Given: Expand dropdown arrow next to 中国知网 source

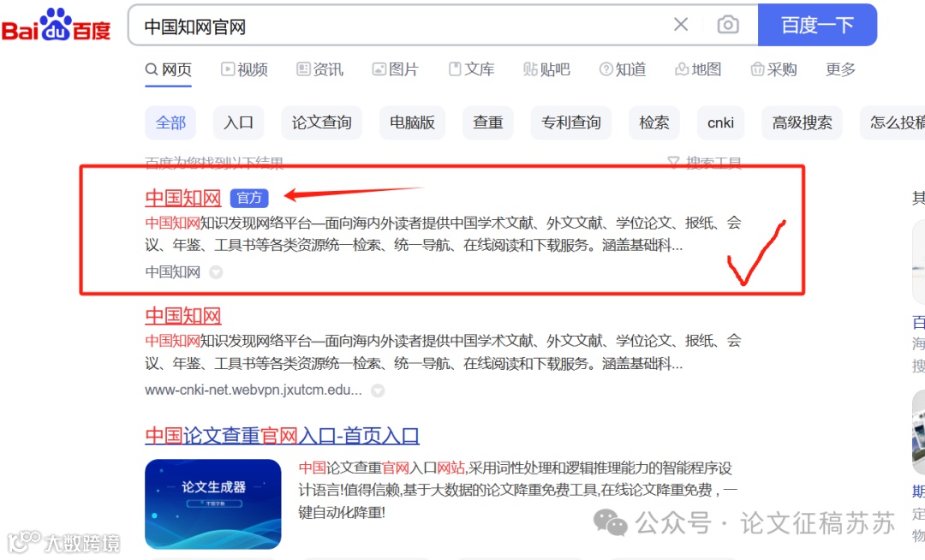Looking at the screenshot, I should [x=216, y=272].
